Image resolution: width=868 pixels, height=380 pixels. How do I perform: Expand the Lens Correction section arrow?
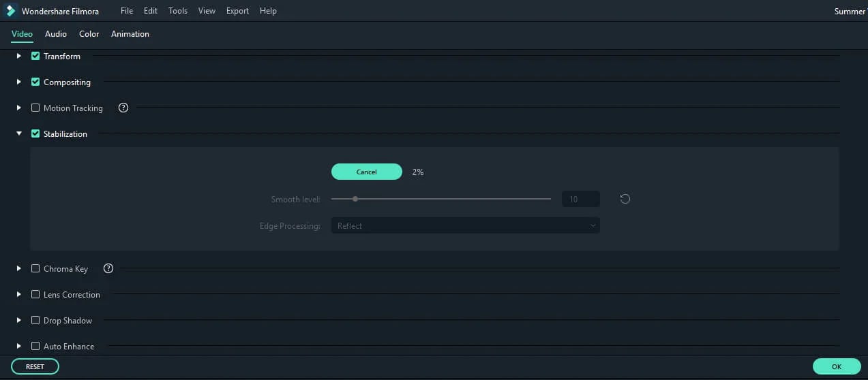tap(19, 294)
